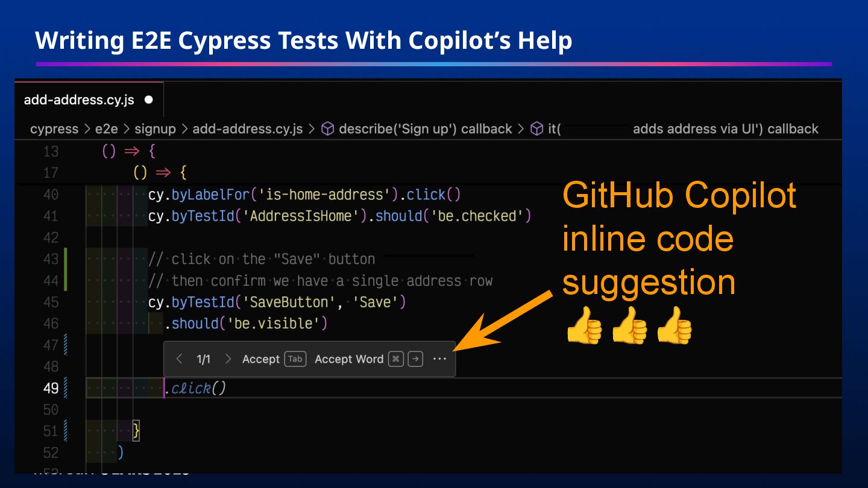Click line number 45 in the gutter

pos(51,302)
